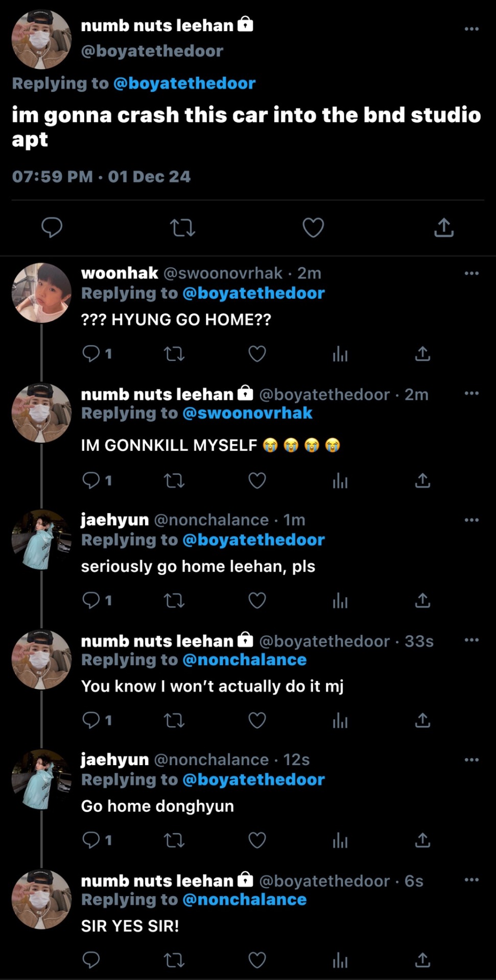Retweet woonhak's "HYUNG GO HOME" reply

click(174, 354)
